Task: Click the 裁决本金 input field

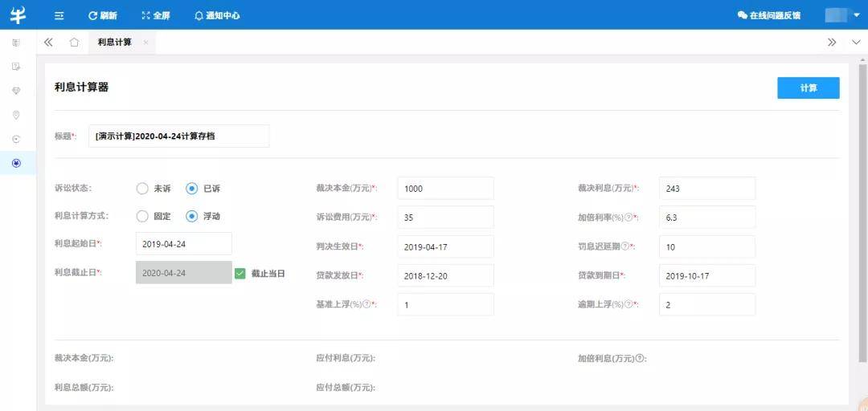Action: click(x=445, y=189)
